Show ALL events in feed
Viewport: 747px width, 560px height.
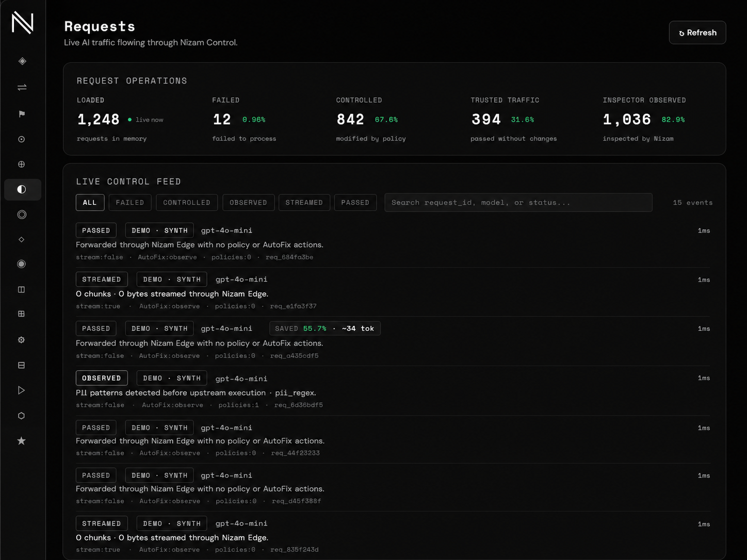90,203
